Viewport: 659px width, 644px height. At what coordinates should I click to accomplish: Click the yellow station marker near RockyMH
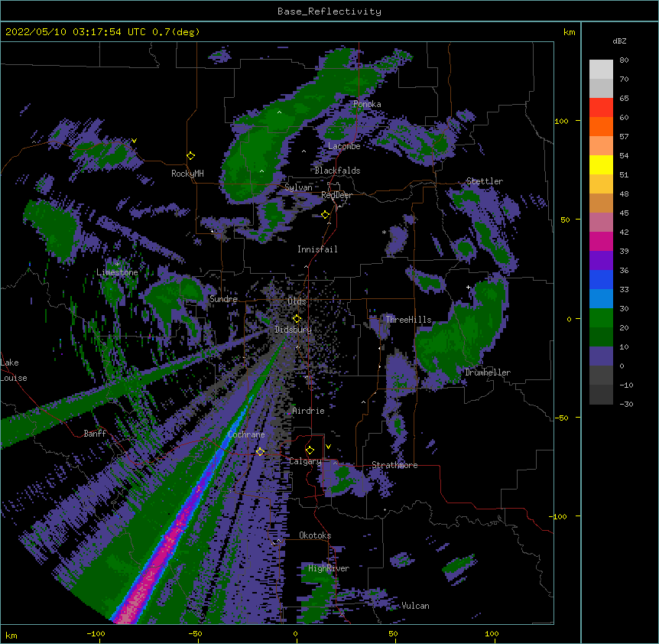tap(191, 156)
